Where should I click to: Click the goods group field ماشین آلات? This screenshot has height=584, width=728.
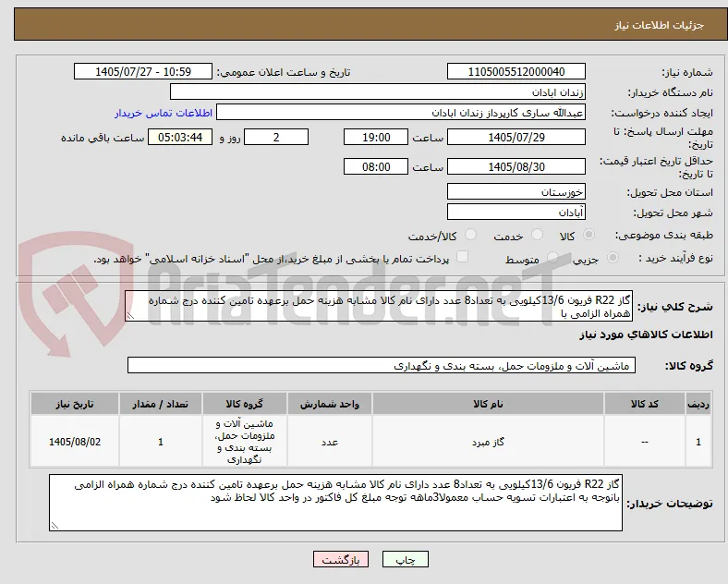point(382,365)
